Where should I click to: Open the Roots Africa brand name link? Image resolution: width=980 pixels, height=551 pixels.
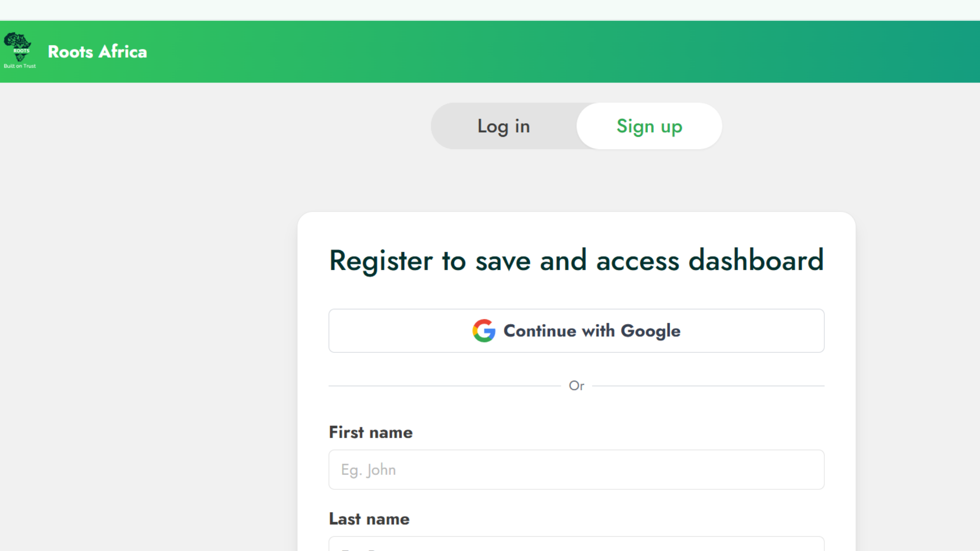97,52
